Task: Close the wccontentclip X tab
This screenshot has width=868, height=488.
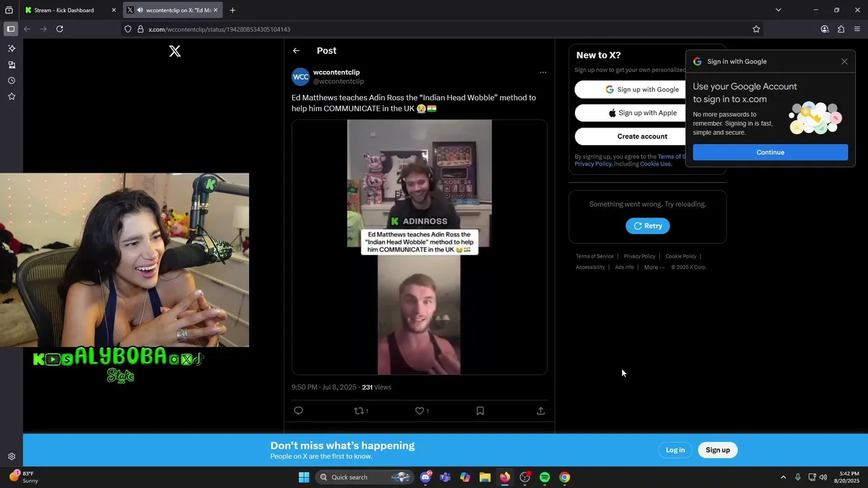Action: 216,10
